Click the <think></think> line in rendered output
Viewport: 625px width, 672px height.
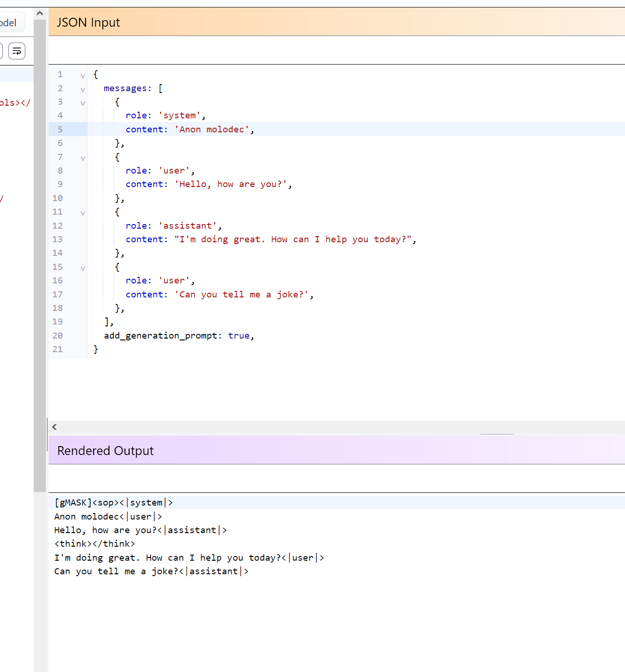tap(94, 544)
